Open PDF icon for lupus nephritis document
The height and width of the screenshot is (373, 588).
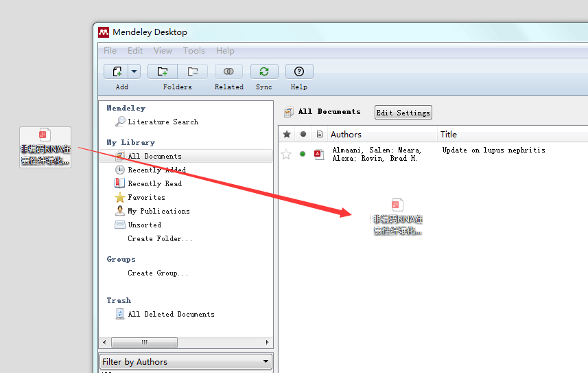319,154
